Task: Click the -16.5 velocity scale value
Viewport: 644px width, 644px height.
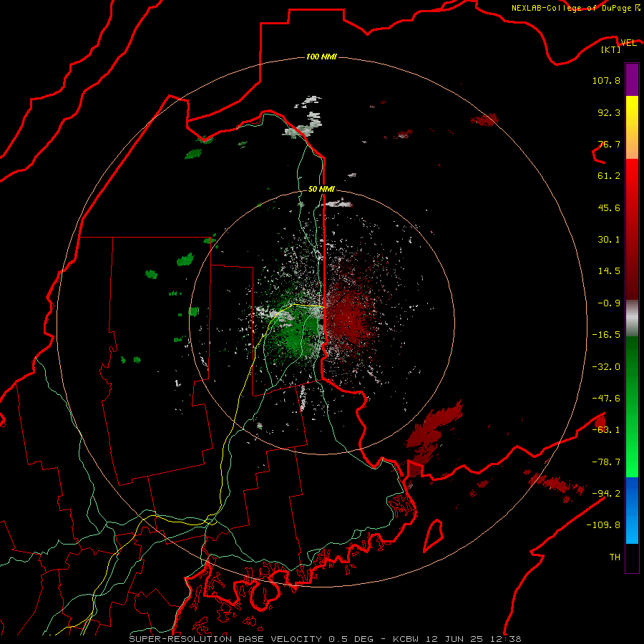Action: (606, 335)
